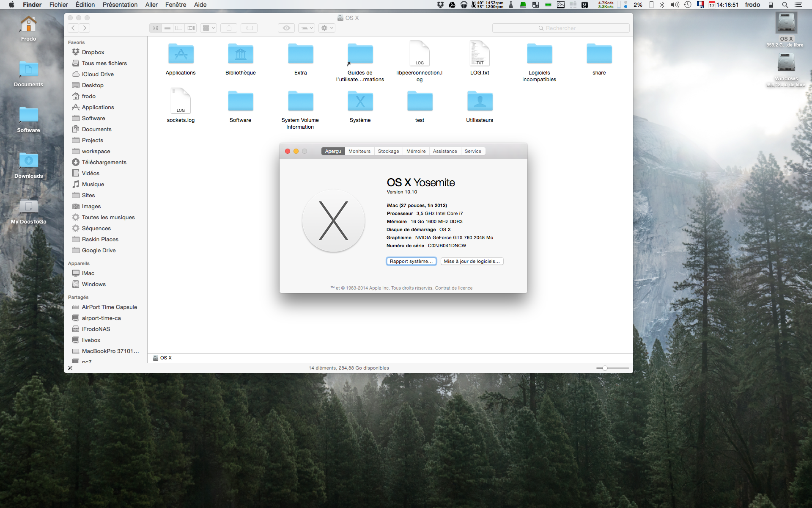The height and width of the screenshot is (508, 812).
Task: Open Notification Center list icon
Action: [x=798, y=5]
